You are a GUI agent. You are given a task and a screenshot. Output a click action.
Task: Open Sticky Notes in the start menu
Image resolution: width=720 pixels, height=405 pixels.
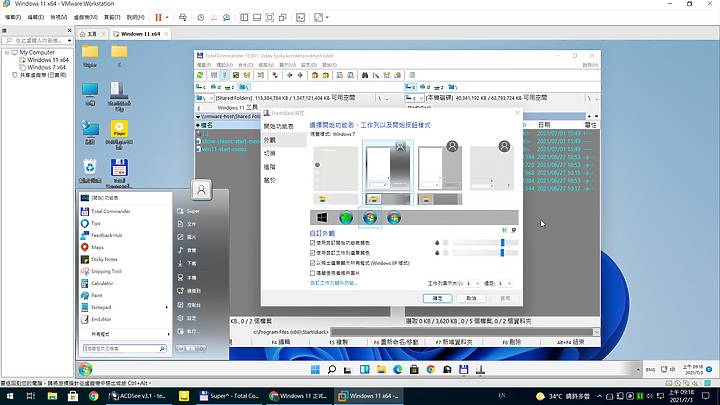click(104, 259)
